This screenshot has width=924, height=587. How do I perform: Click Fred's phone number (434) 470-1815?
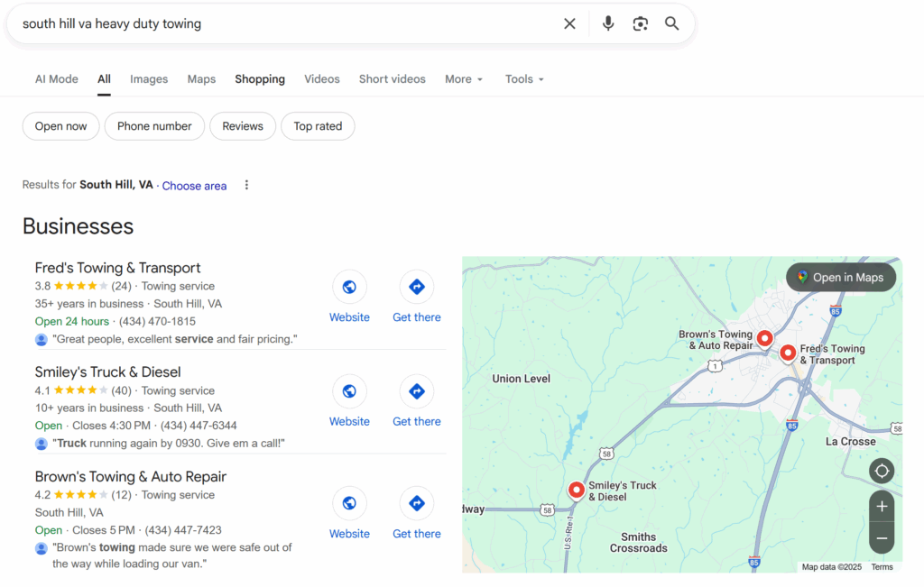157,322
